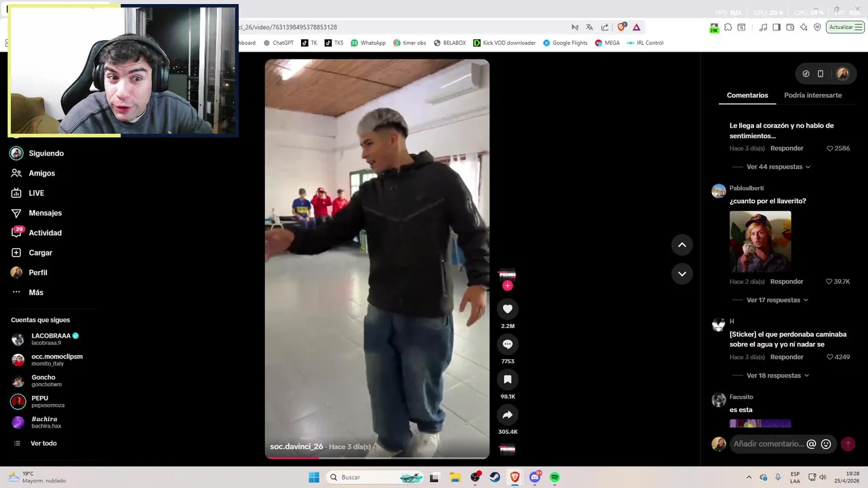This screenshot has width=868, height=488.
Task: Like H's comment with 4249 likes
Action: tap(830, 357)
